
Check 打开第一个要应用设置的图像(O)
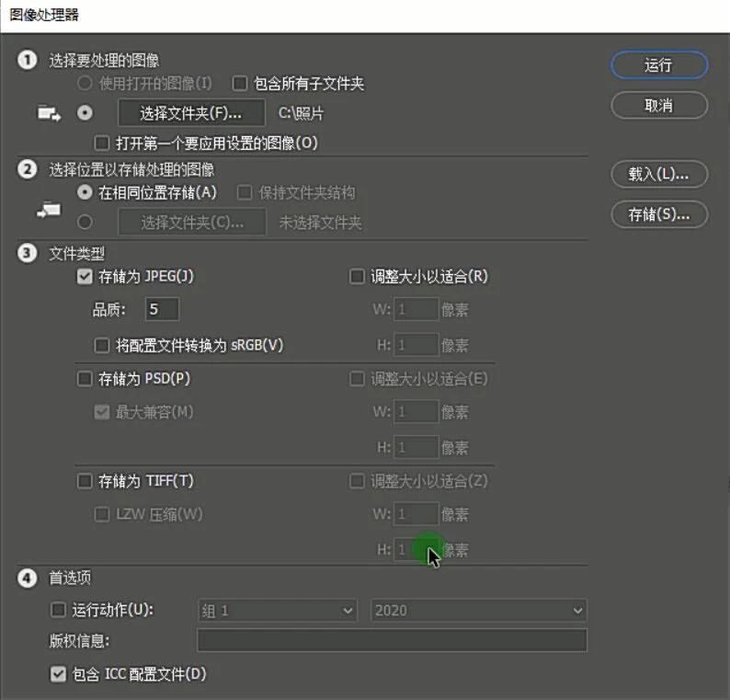(101, 143)
